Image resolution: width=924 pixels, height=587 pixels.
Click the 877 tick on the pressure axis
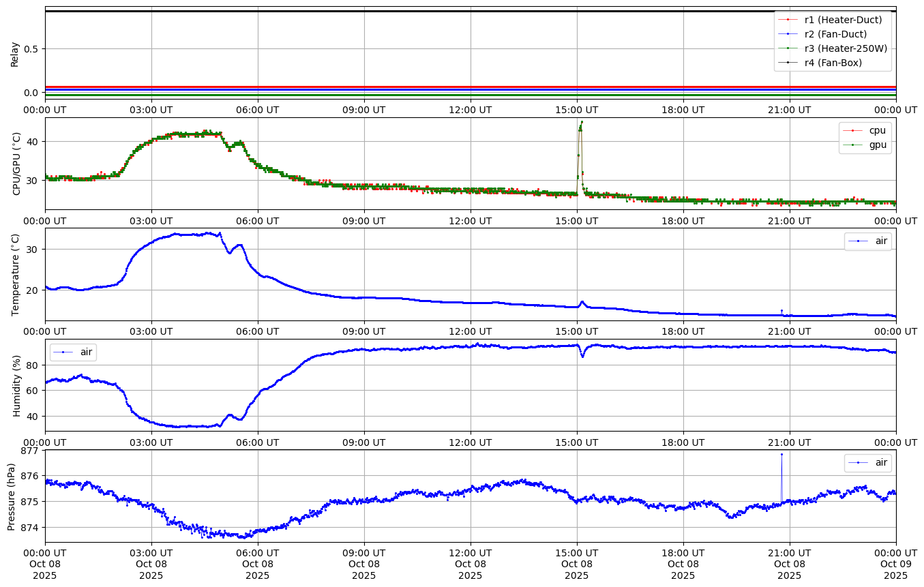pos(30,450)
